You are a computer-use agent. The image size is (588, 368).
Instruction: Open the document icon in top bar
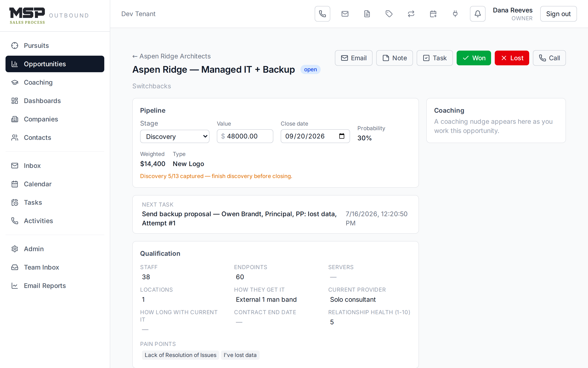click(367, 14)
